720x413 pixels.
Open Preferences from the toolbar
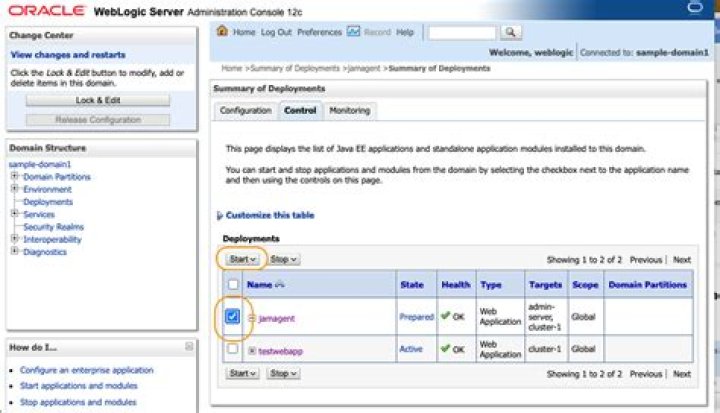click(x=320, y=32)
